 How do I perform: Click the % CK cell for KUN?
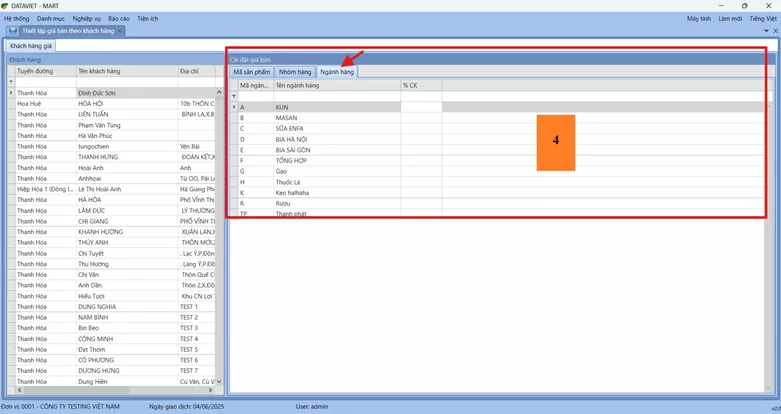[421, 107]
